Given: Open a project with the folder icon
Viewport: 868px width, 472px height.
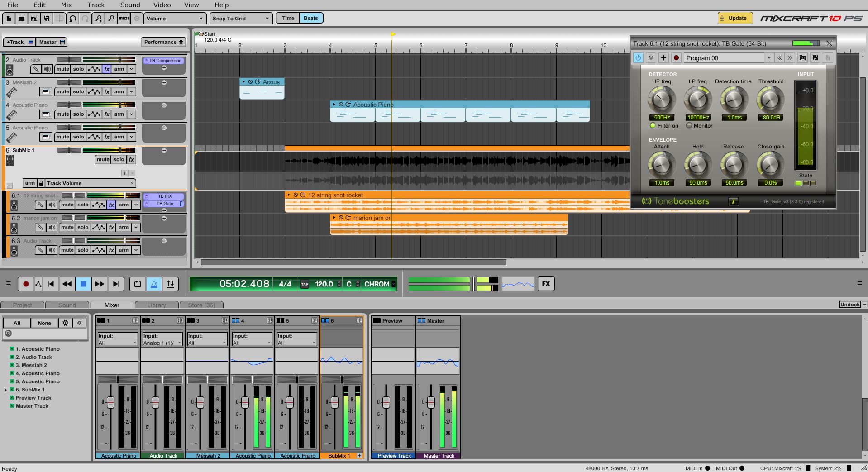Looking at the screenshot, I should tap(21, 19).
